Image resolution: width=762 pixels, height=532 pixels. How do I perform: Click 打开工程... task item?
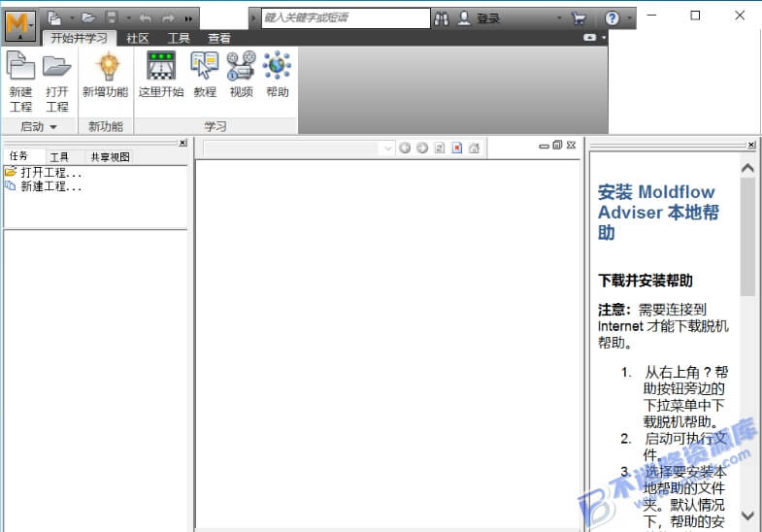pyautogui.click(x=44, y=173)
